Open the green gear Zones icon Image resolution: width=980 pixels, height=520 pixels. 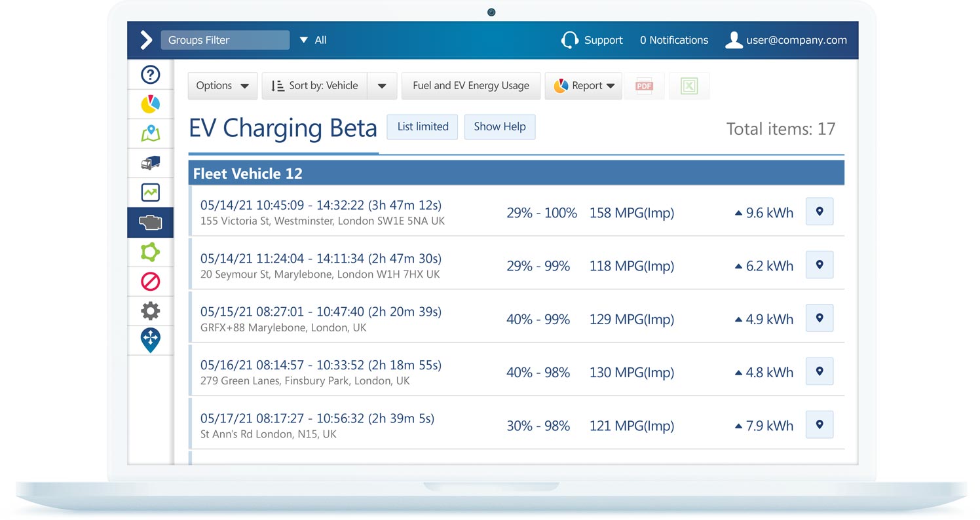coord(151,252)
